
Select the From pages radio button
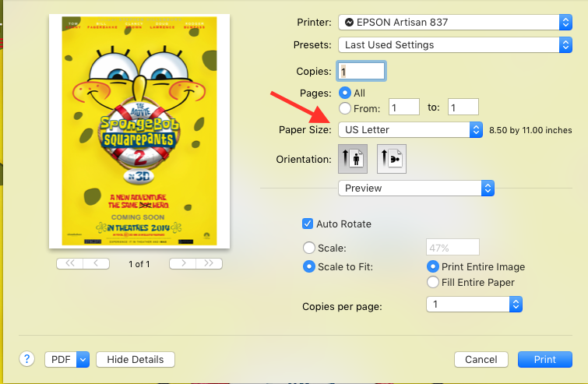(345, 108)
